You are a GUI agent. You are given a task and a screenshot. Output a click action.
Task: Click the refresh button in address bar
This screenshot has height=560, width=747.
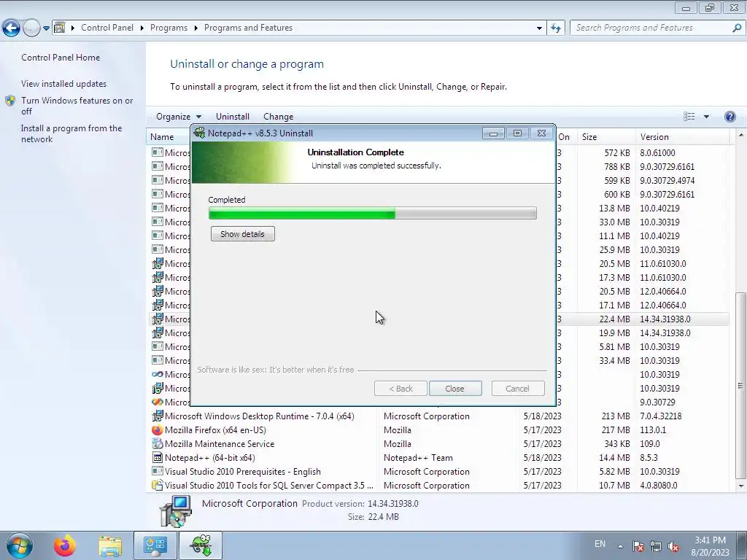555,28
